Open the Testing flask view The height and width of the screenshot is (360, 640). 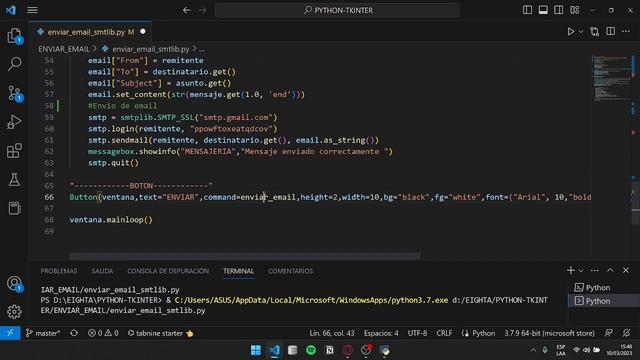click(14, 180)
